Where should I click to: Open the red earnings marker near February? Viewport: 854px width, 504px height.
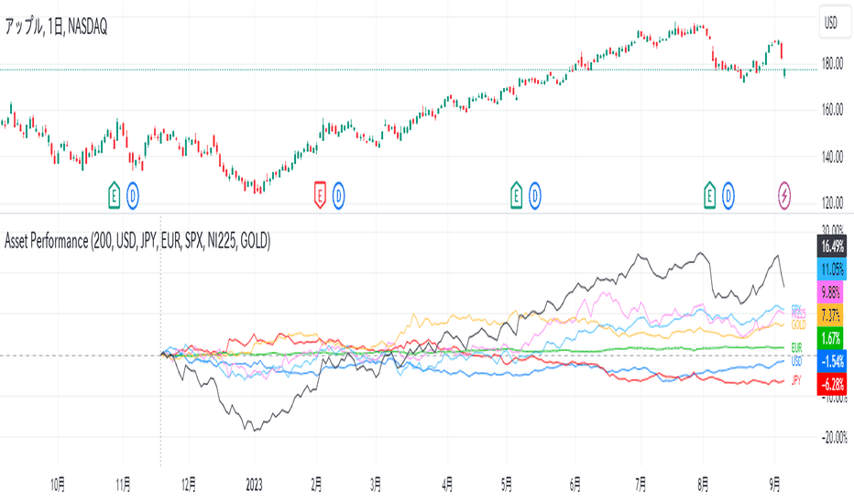[320, 195]
